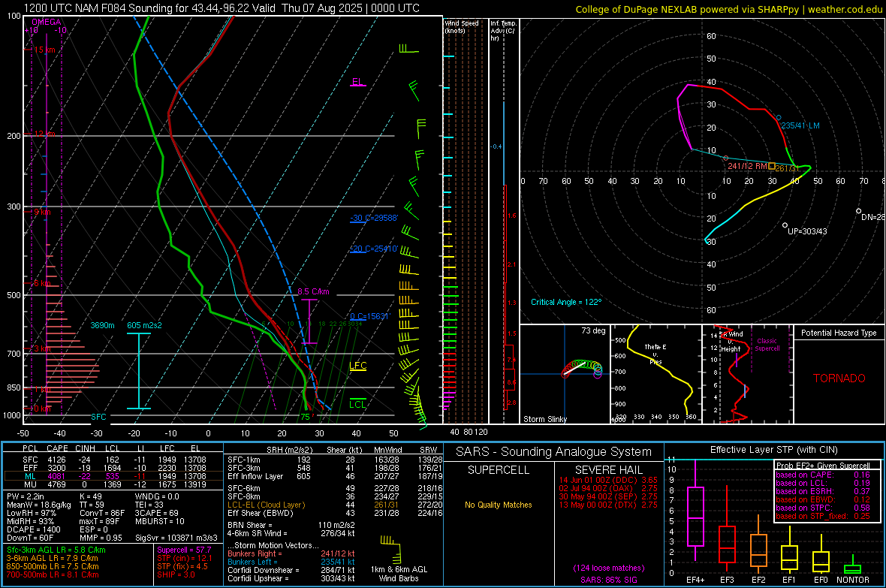This screenshot has width=886, height=588.
Task: Click the EL level marker label
Action: 357,81
